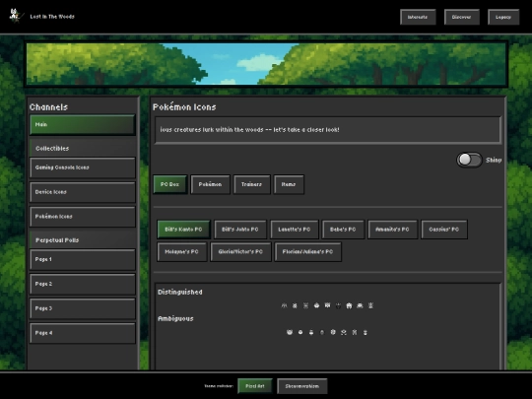Click the Interests button in header
Screen dimensions: 532x399
418,17
